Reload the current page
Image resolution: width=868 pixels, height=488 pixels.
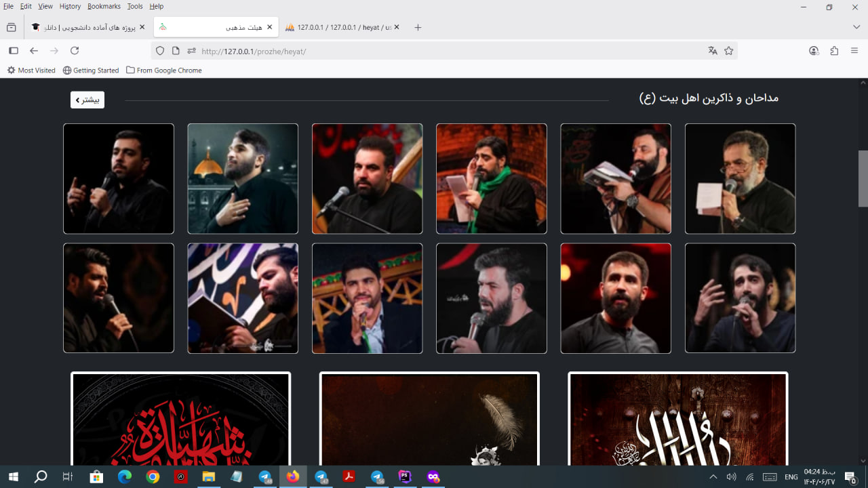[75, 51]
